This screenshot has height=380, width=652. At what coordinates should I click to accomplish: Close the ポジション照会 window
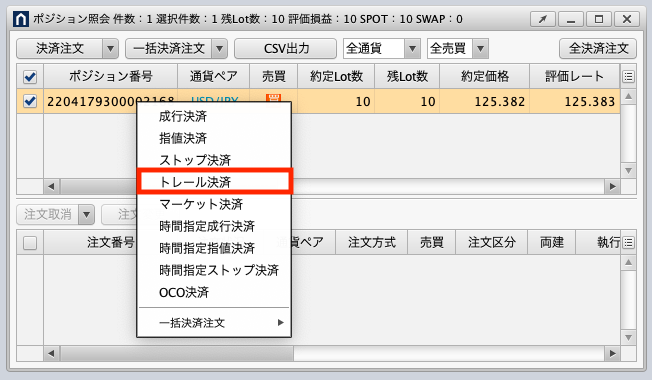tap(627, 19)
